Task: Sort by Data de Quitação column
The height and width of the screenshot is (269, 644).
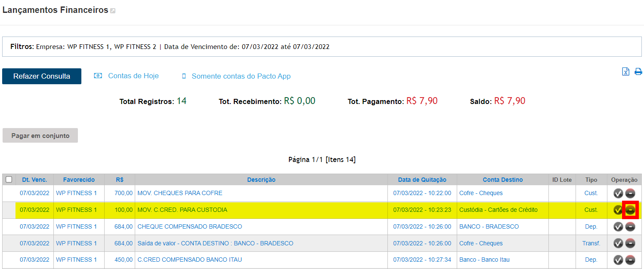Action: point(422,180)
